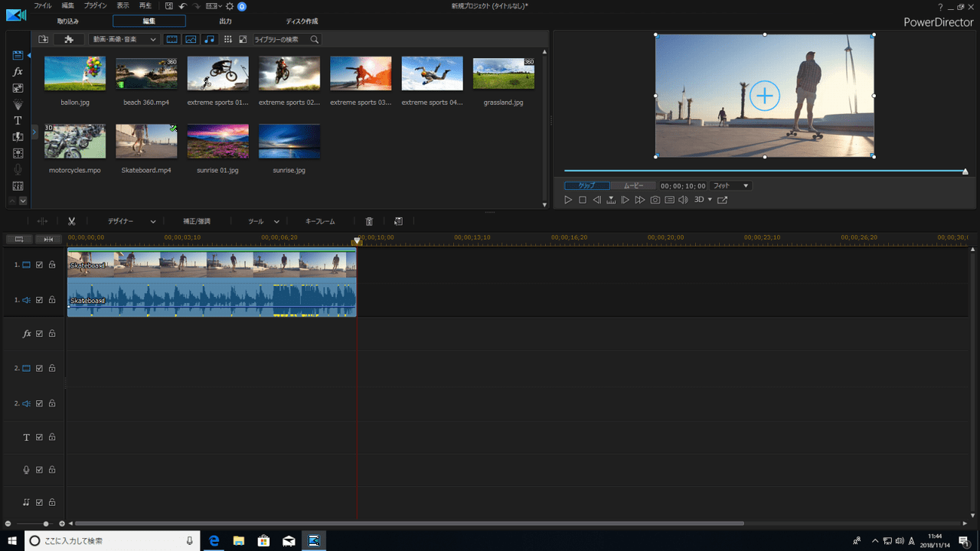Click the scissors split clip icon

71,221
